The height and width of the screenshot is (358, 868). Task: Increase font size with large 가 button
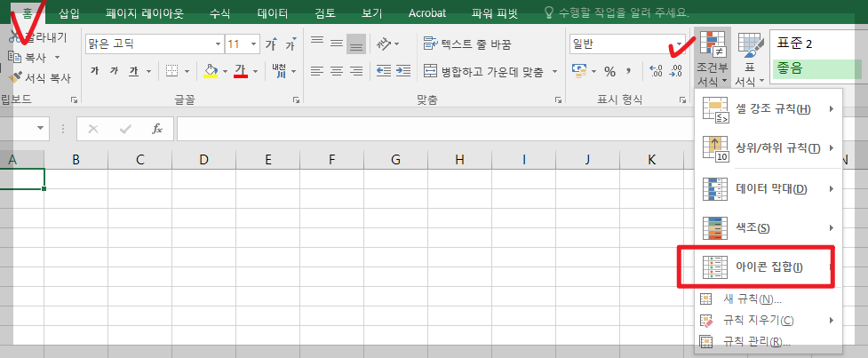[271, 44]
